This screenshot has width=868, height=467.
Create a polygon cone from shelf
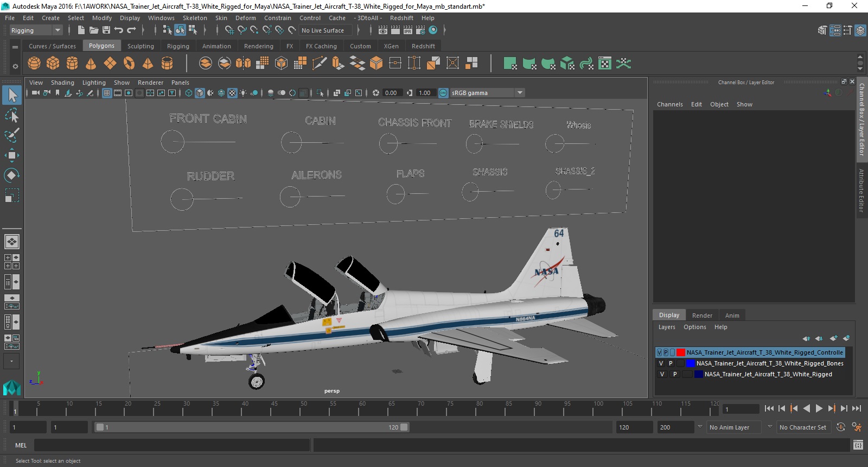point(91,64)
